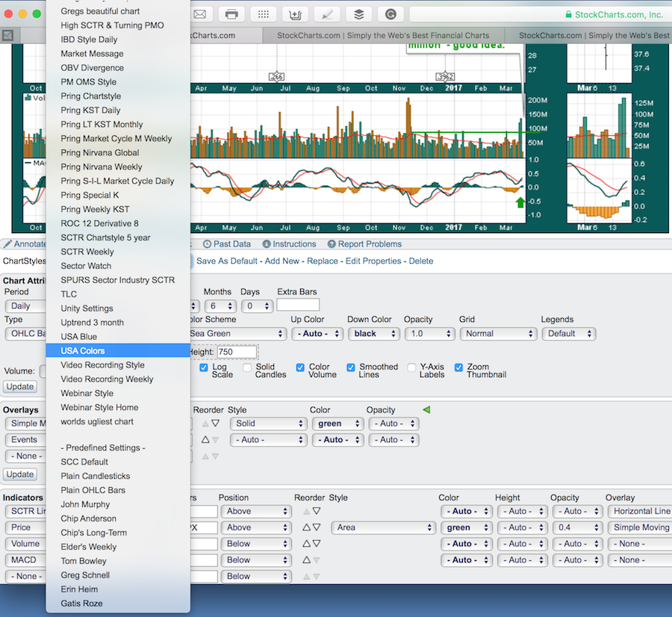Enable the Y-Axis Labels checkbox
Image resolution: width=672 pixels, height=617 pixels.
pos(411,368)
